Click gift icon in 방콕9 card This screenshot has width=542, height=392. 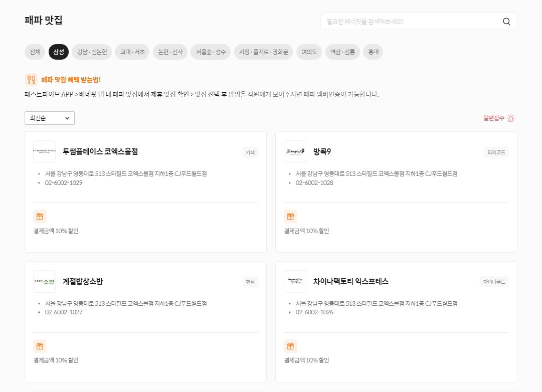click(x=290, y=217)
